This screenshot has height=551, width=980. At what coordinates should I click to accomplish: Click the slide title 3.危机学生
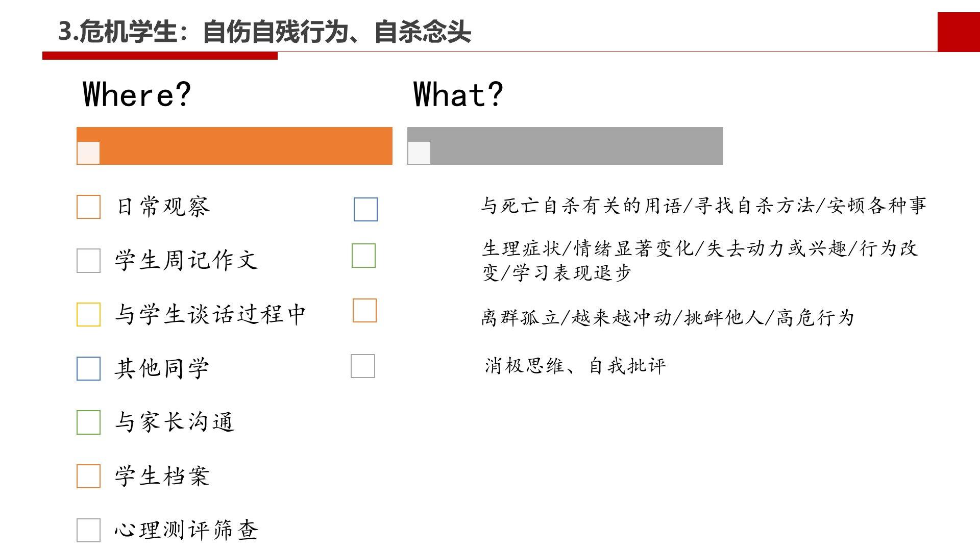tap(264, 32)
